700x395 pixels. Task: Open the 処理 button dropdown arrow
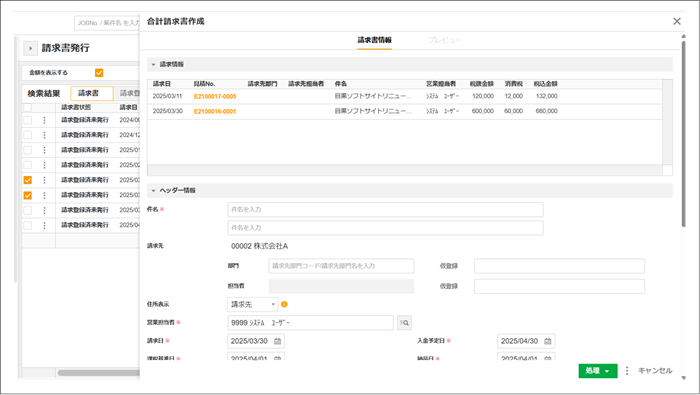(x=607, y=371)
